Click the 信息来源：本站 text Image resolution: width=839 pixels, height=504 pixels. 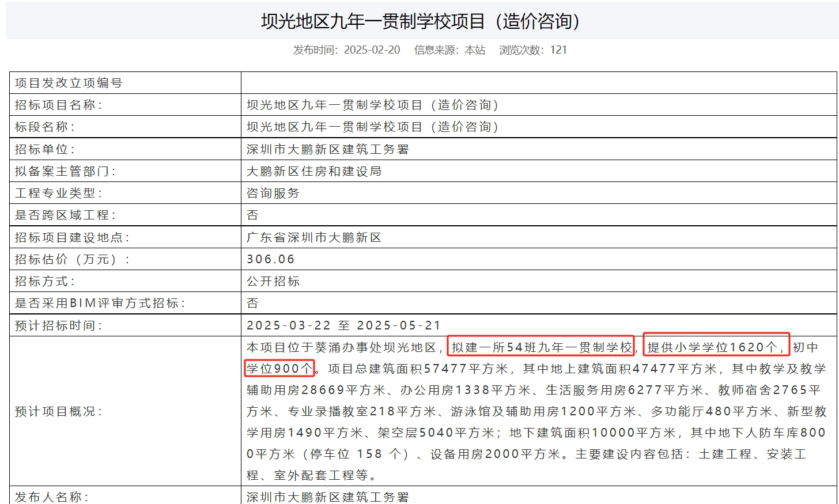pyautogui.click(x=449, y=50)
